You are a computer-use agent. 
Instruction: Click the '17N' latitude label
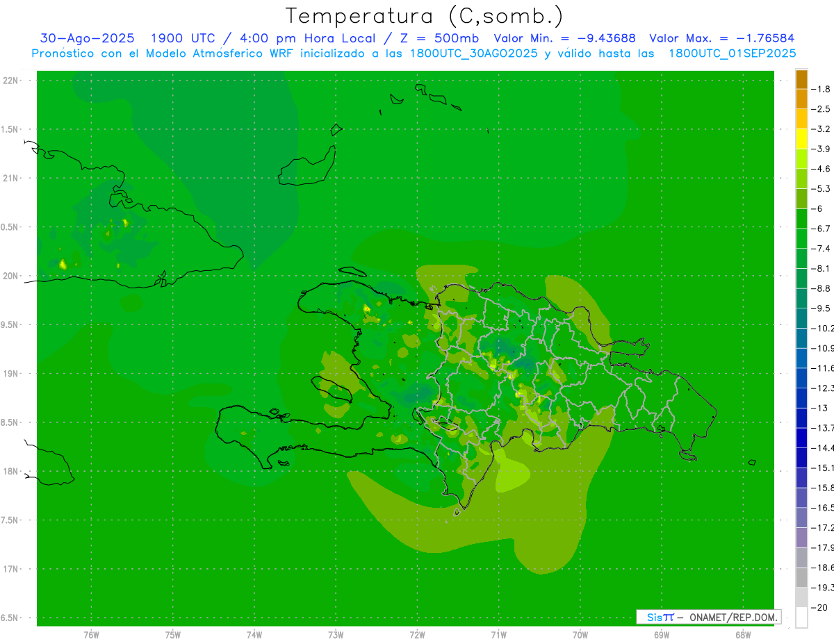pyautogui.click(x=10, y=570)
